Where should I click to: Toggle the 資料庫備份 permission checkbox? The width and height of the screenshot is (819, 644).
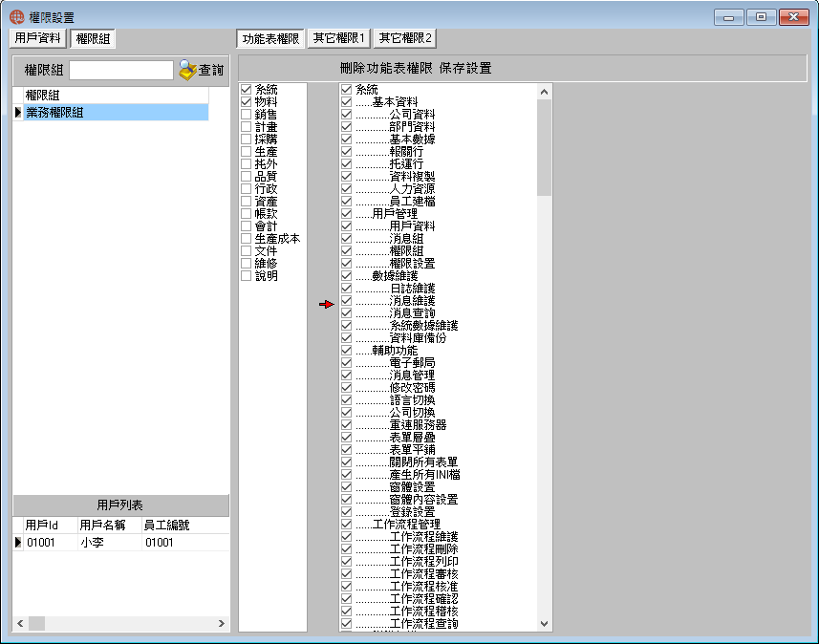coord(346,338)
